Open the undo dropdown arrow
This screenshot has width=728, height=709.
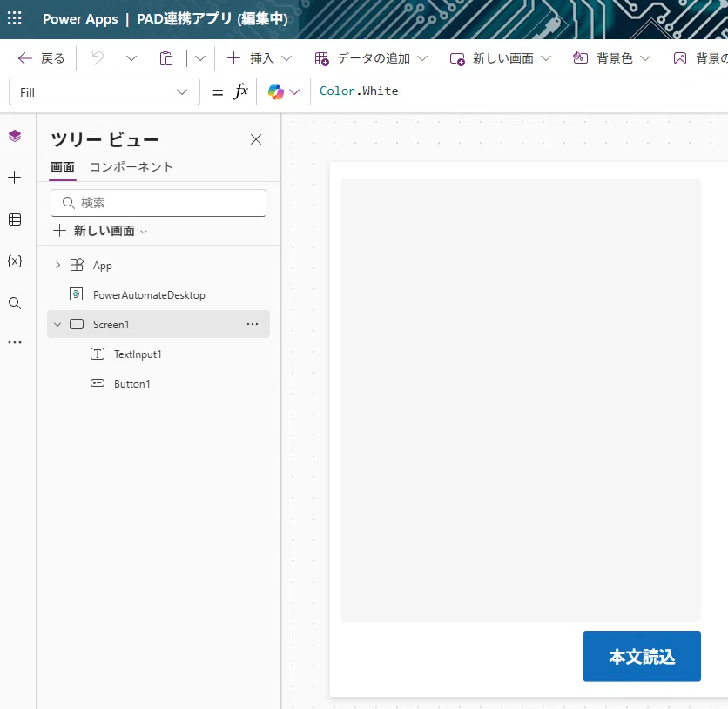pyautogui.click(x=131, y=58)
